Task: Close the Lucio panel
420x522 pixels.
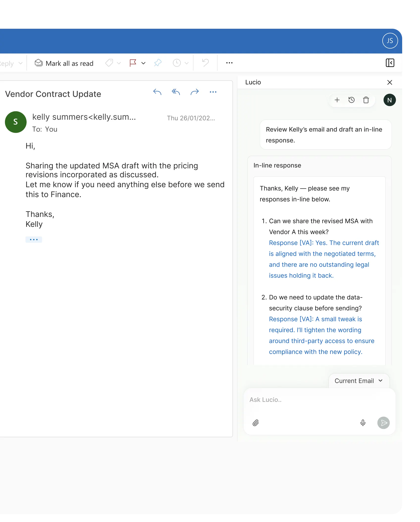Action: tap(390, 82)
